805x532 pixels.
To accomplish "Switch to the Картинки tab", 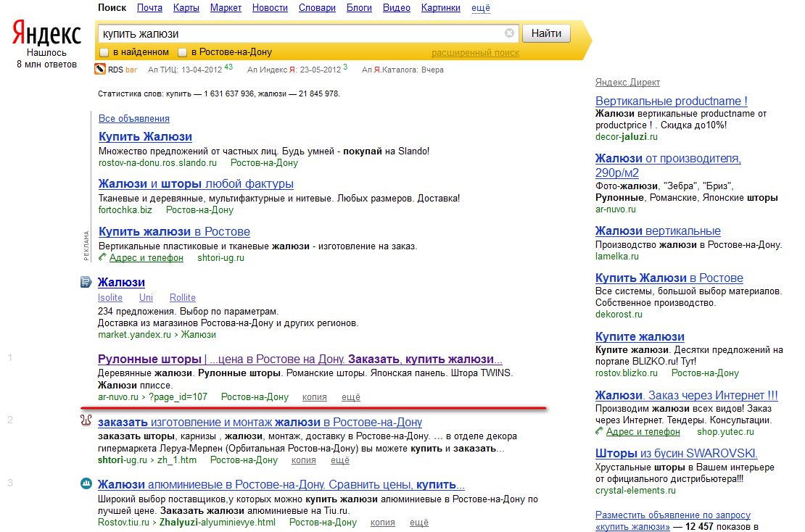I will pyautogui.click(x=440, y=8).
